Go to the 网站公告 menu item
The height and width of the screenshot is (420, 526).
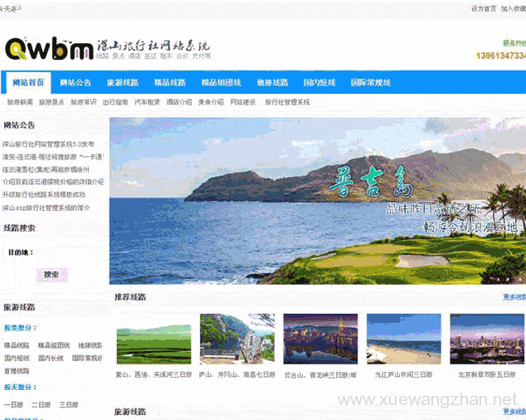tap(75, 83)
